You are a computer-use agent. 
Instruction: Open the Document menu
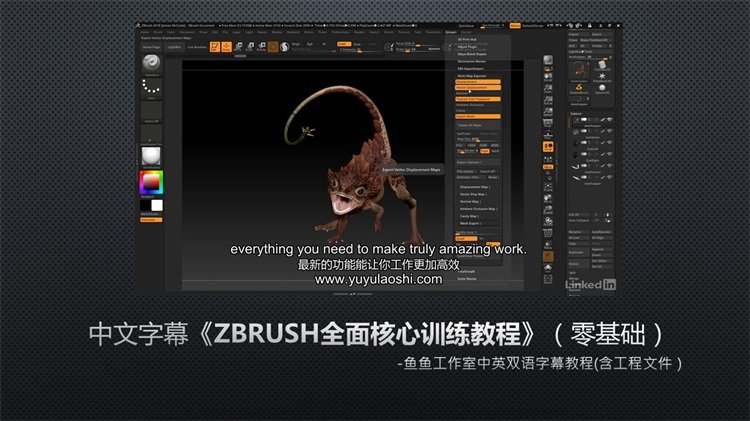[x=187, y=32]
